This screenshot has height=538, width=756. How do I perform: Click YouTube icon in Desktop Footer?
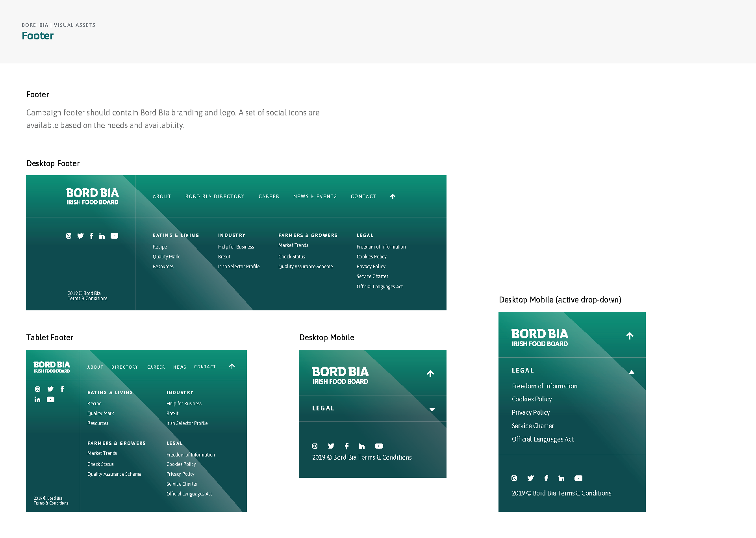(x=114, y=236)
